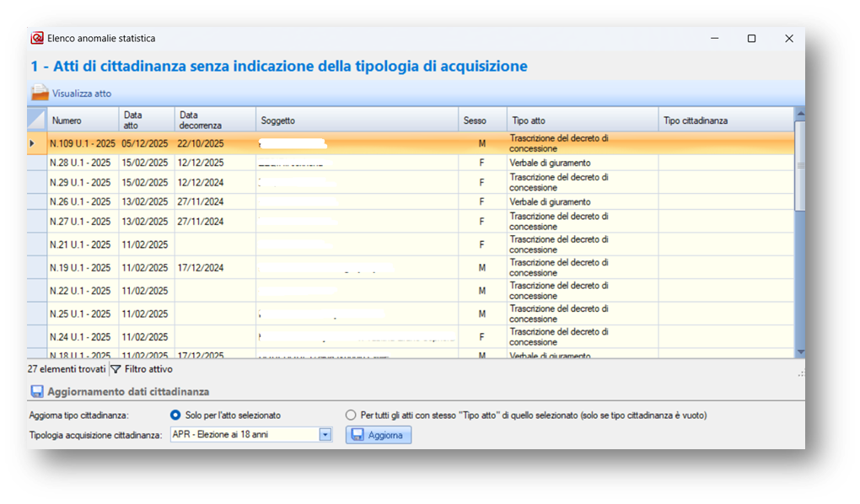This screenshot has width=860, height=504.
Task: Maximize the Elenco anomalie statistica window
Action: click(x=751, y=39)
